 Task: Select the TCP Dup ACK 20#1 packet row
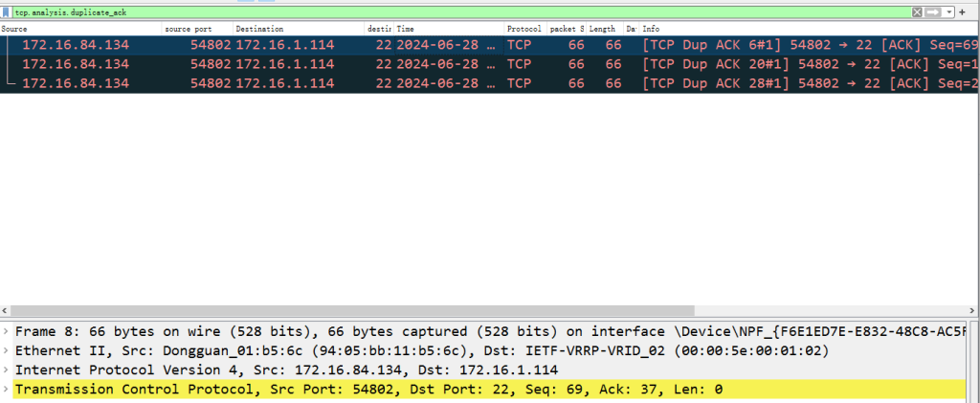pos(479,64)
